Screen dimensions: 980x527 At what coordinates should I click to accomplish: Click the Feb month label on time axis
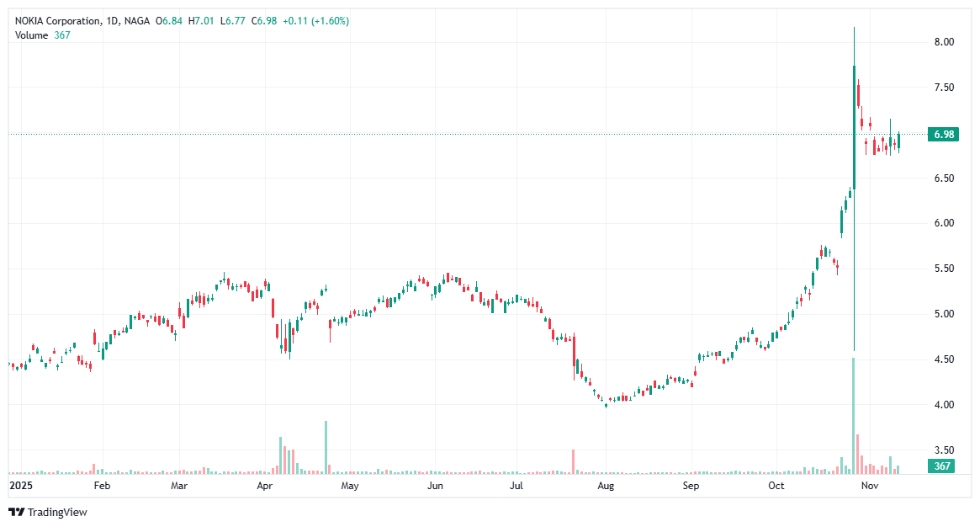101,486
